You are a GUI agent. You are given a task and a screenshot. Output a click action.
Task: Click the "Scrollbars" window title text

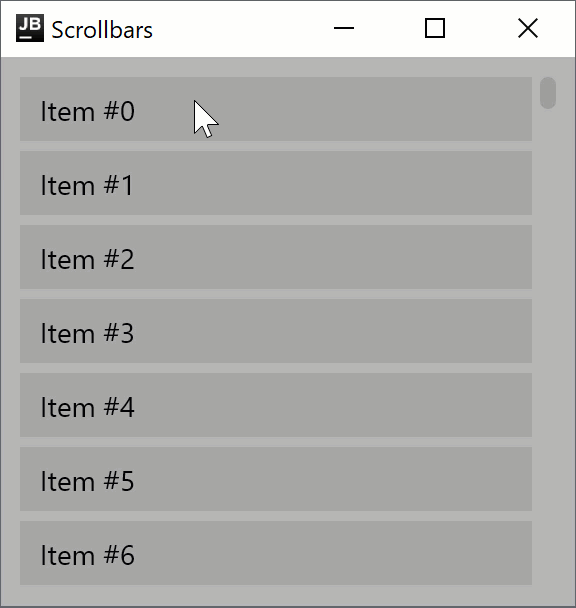point(102,30)
